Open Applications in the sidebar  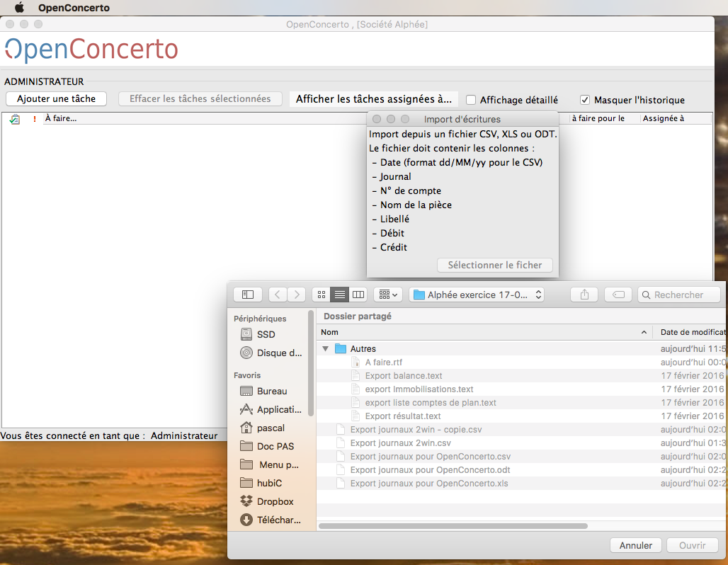[x=271, y=409]
